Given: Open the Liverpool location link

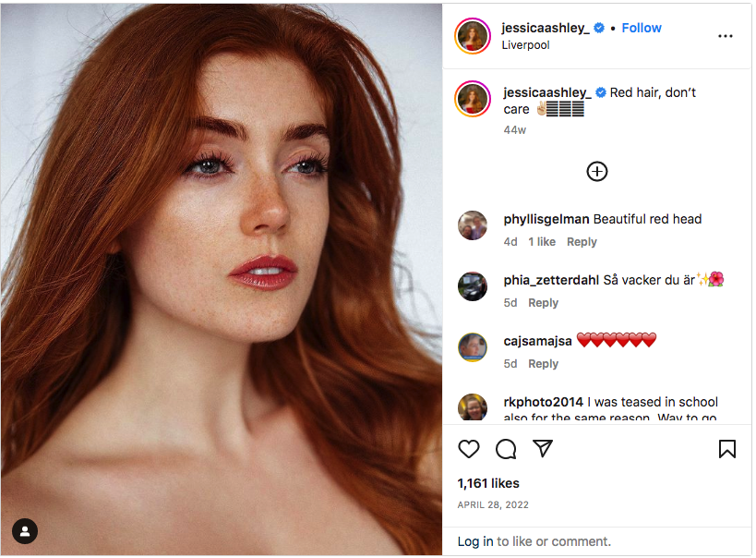Looking at the screenshot, I should 525,44.
